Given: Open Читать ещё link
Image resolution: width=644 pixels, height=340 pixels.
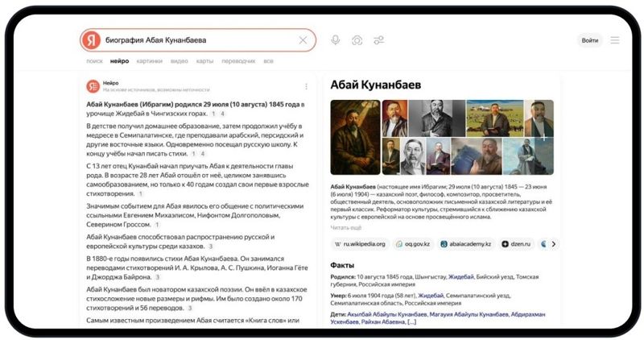Looking at the screenshot, I should tap(346, 227).
